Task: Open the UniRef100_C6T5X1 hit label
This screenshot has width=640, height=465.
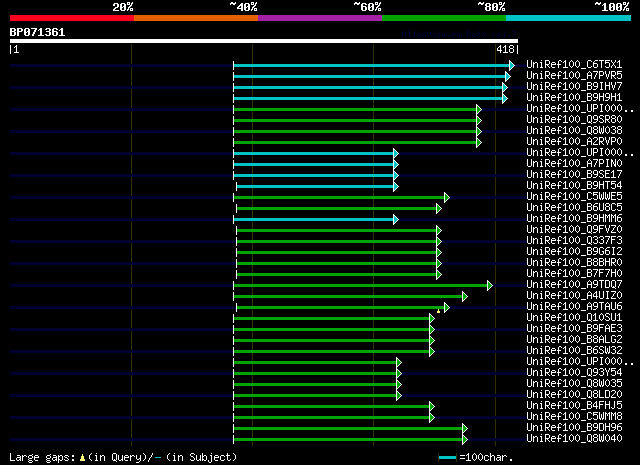Action: click(574, 65)
